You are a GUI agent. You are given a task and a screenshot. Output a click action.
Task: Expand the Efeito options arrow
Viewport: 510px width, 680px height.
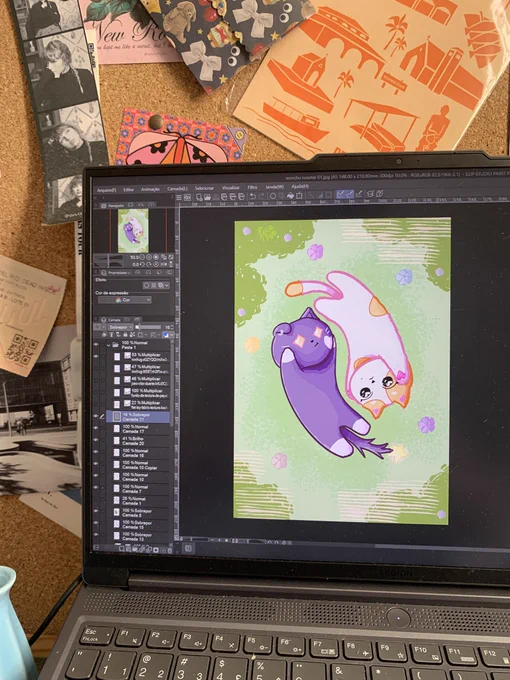click(x=167, y=285)
